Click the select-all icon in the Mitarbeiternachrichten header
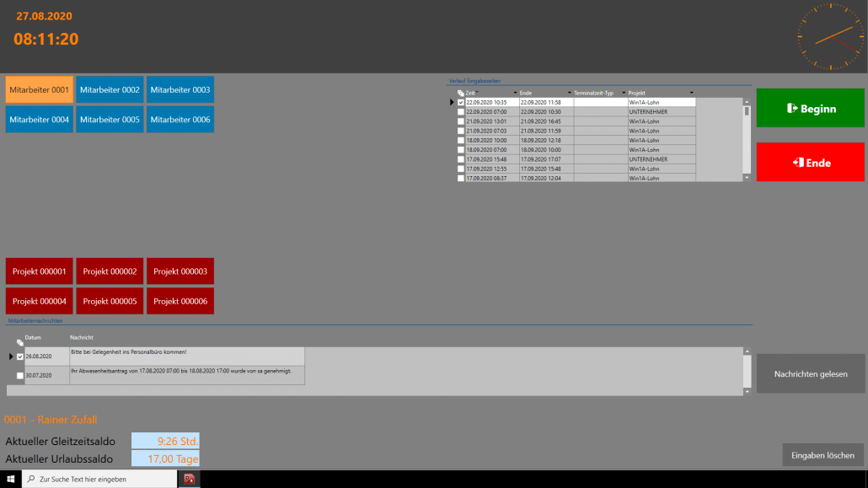Viewport: 868px width, 488px height. (19, 342)
